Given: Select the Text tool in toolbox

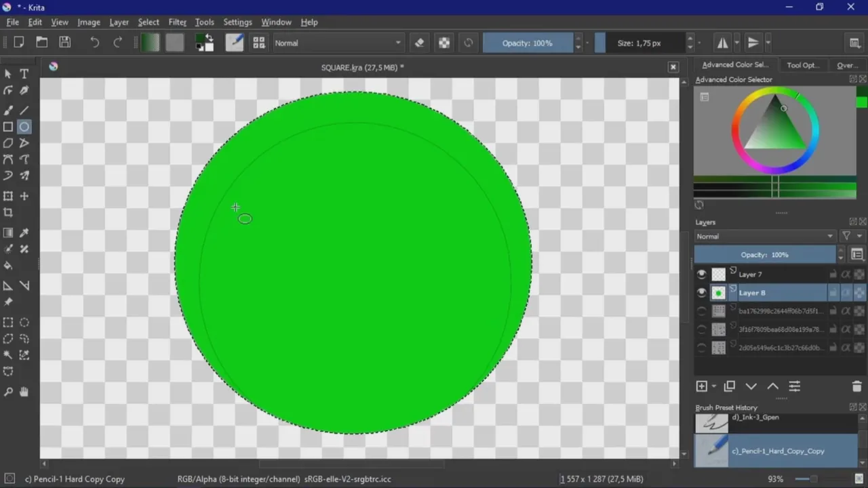Looking at the screenshot, I should coord(24,74).
